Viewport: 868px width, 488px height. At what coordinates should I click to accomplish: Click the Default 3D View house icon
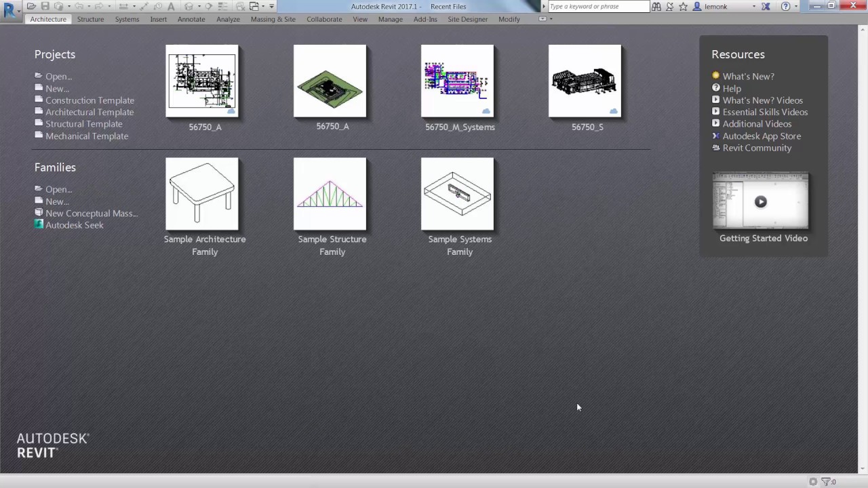[189, 6]
